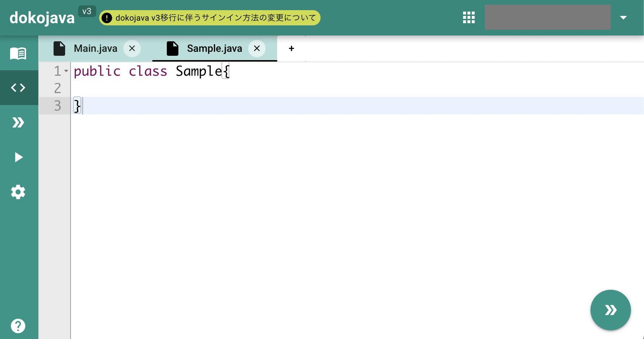Image resolution: width=644 pixels, height=339 pixels.
Task: Switch to the Main.java tab
Action: 95,48
